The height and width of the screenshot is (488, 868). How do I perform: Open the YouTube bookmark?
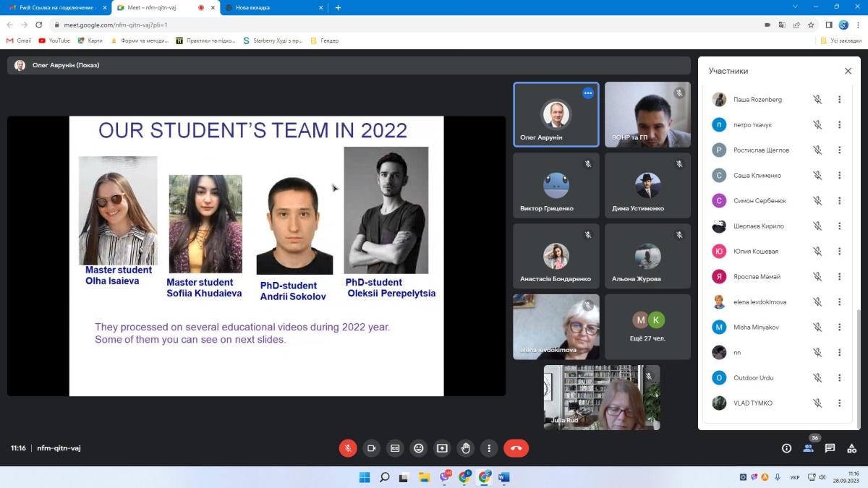(54, 40)
